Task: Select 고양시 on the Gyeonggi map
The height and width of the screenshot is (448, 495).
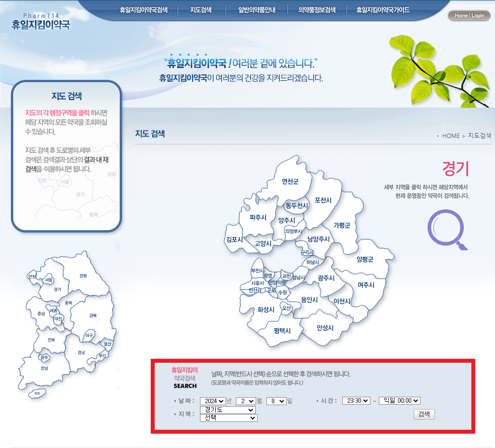Action: pos(263,243)
